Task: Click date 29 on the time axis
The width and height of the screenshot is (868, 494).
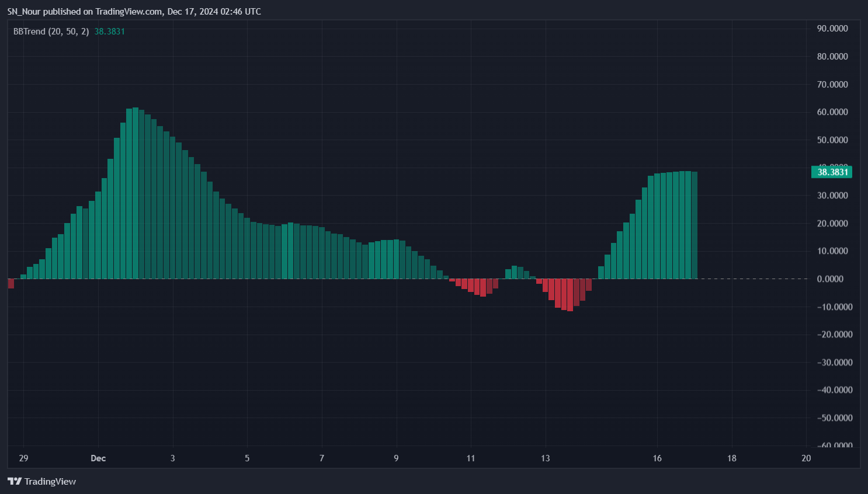Action: tap(23, 458)
